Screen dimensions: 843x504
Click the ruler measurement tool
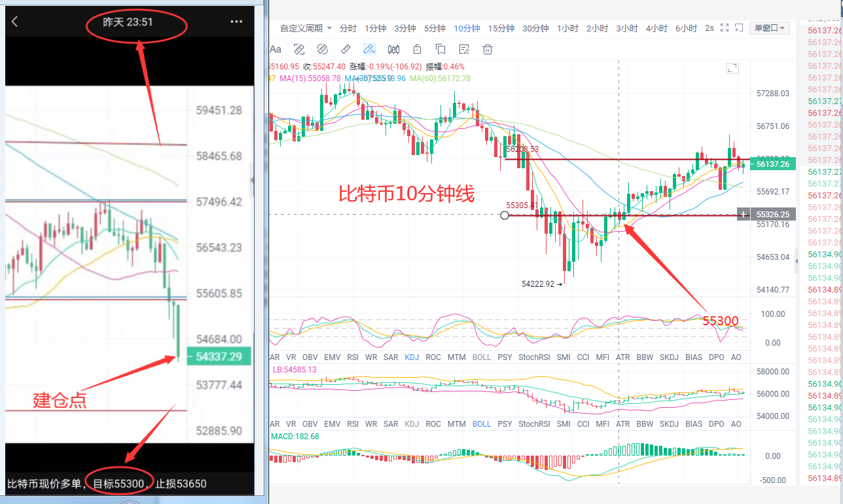click(346, 49)
